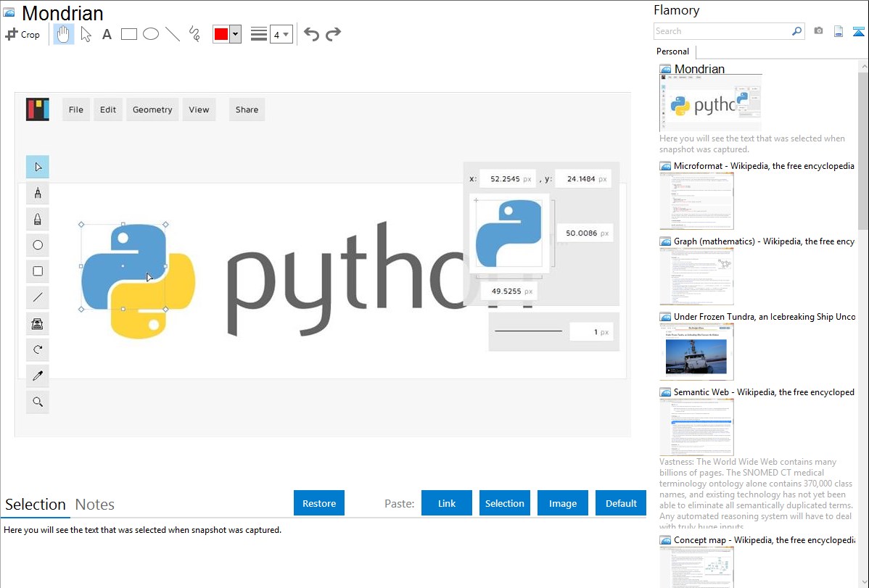Redo the last annotation
This screenshot has height=588, width=869.
coord(334,34)
